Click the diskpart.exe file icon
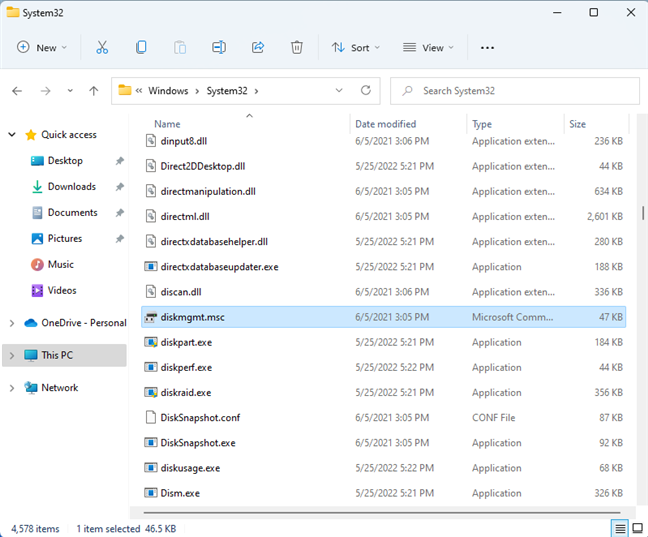648x537 pixels. tap(150, 342)
